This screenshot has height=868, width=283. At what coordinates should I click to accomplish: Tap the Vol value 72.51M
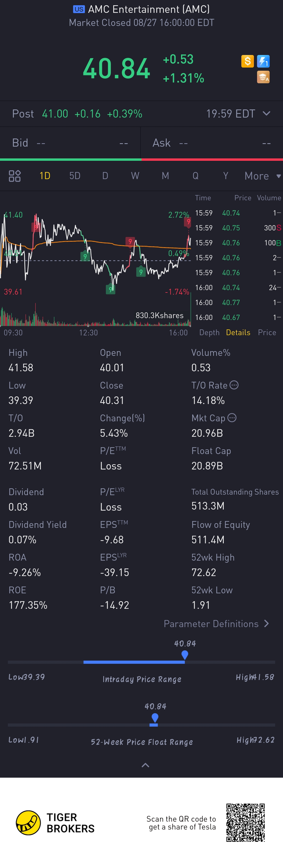point(25,466)
